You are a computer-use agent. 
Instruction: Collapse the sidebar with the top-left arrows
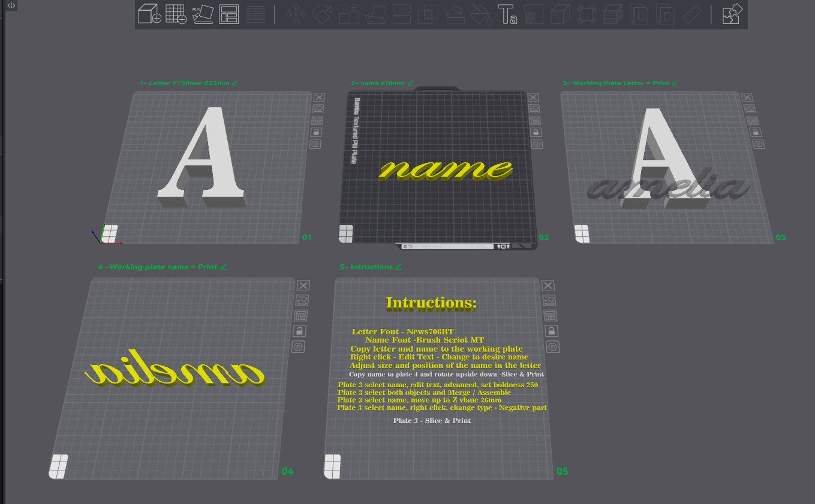(11, 5)
